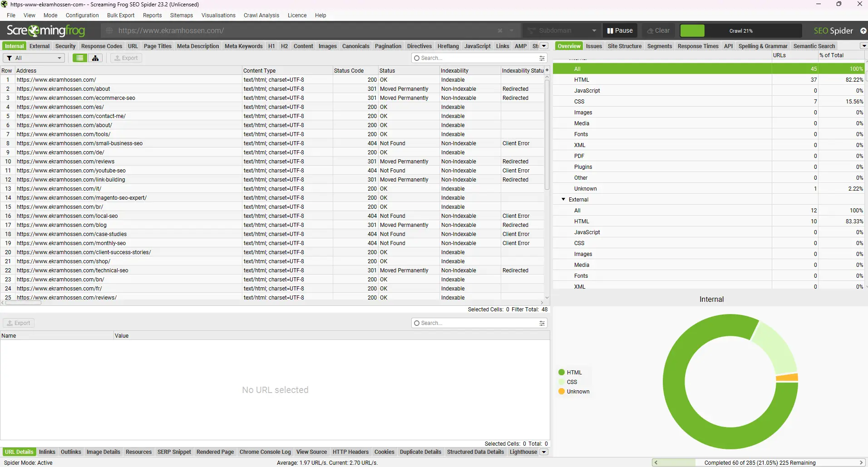Click scroll-left arrow in bottom status bar
The image size is (868, 467).
(656, 463)
